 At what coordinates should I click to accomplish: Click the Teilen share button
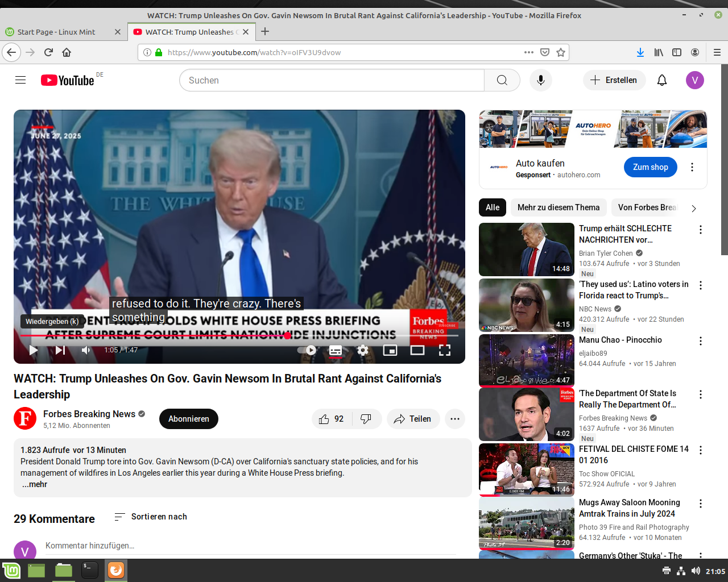[x=413, y=419]
